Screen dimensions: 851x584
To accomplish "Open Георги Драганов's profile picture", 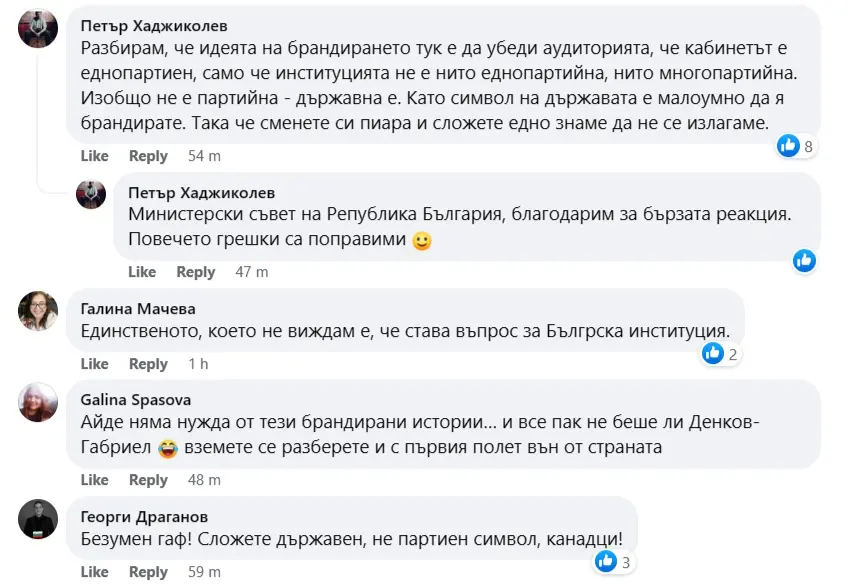I will (38, 518).
